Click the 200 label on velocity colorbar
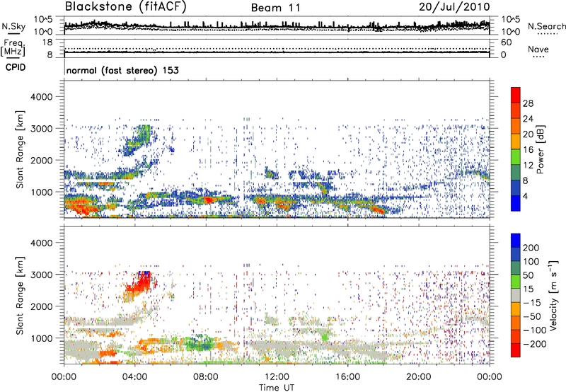Image resolution: width=566 pixels, height=392 pixels. coord(531,248)
